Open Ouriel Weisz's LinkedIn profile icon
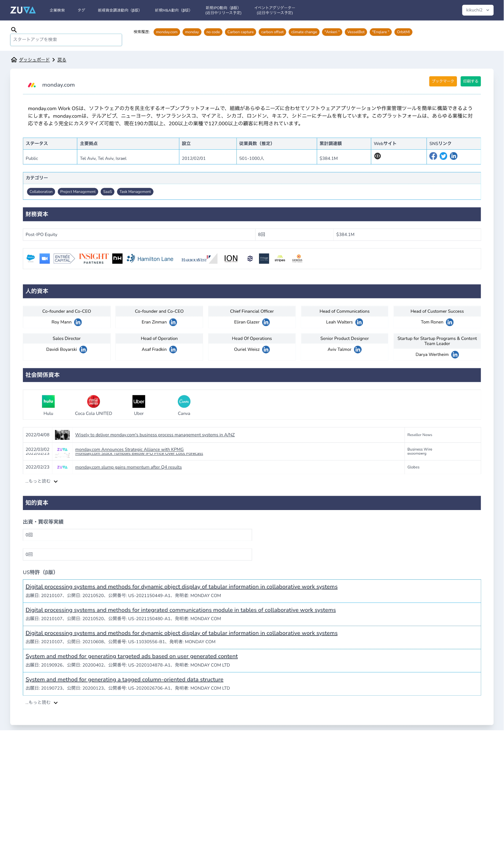504x851 pixels. pyautogui.click(x=266, y=350)
